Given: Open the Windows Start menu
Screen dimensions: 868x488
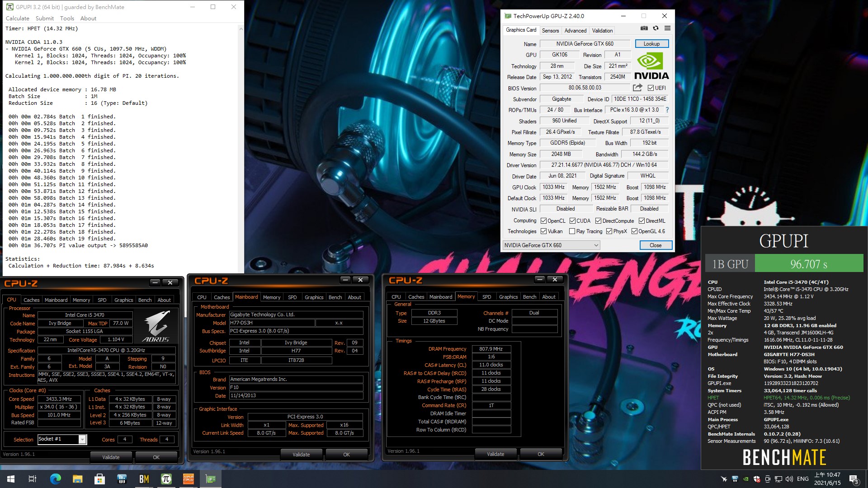Looking at the screenshot, I should coord(11,479).
